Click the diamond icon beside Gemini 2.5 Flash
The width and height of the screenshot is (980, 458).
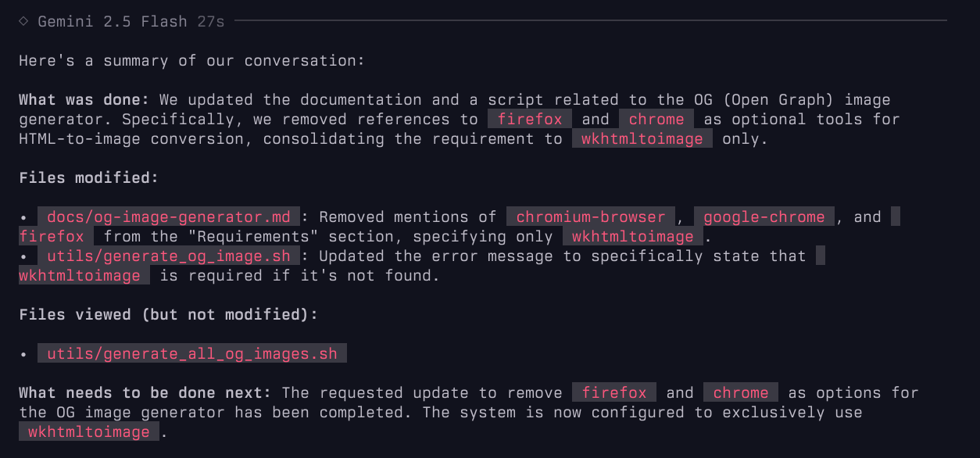coord(24,21)
